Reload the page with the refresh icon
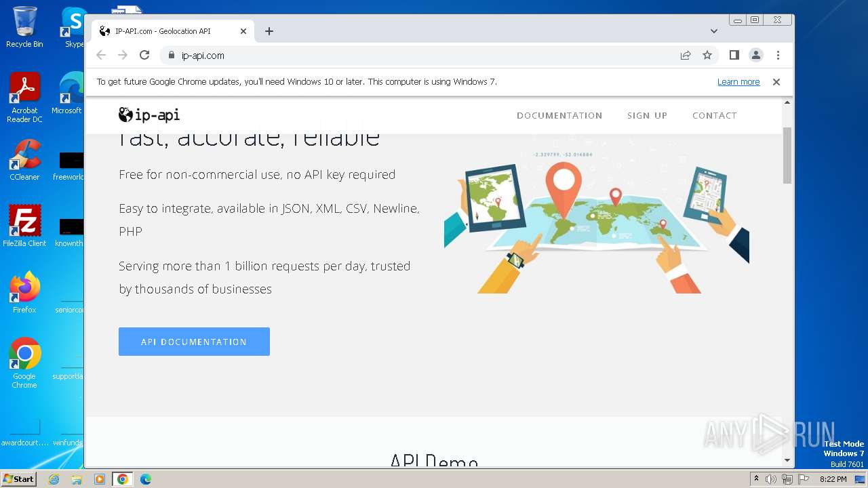Image resolution: width=868 pixels, height=488 pixels. (x=144, y=55)
